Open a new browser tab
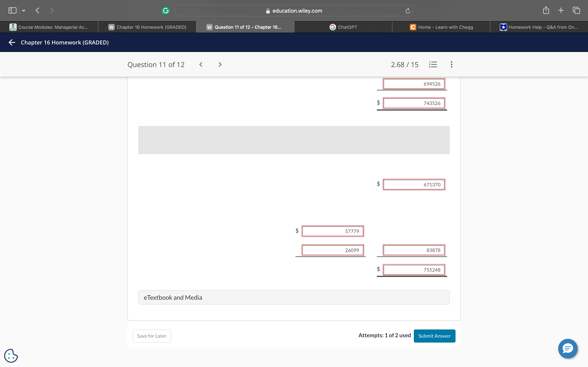This screenshot has height=367, width=588. [x=561, y=10]
